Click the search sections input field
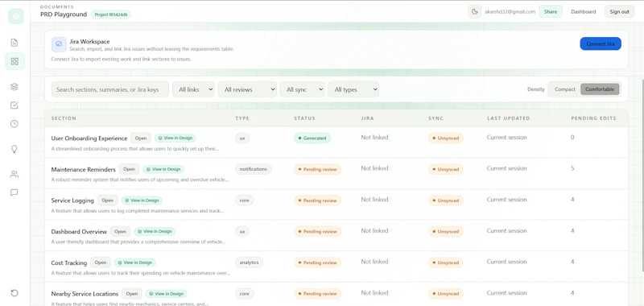Image resolution: width=644 pixels, height=306 pixels. click(x=110, y=89)
